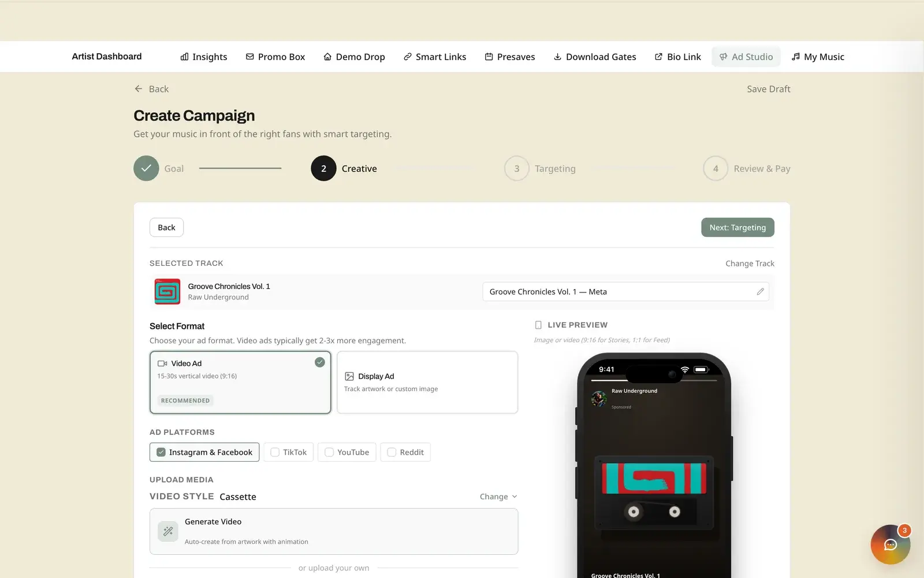
Task: Click the video camera icon on Video Ad
Action: [162, 364]
